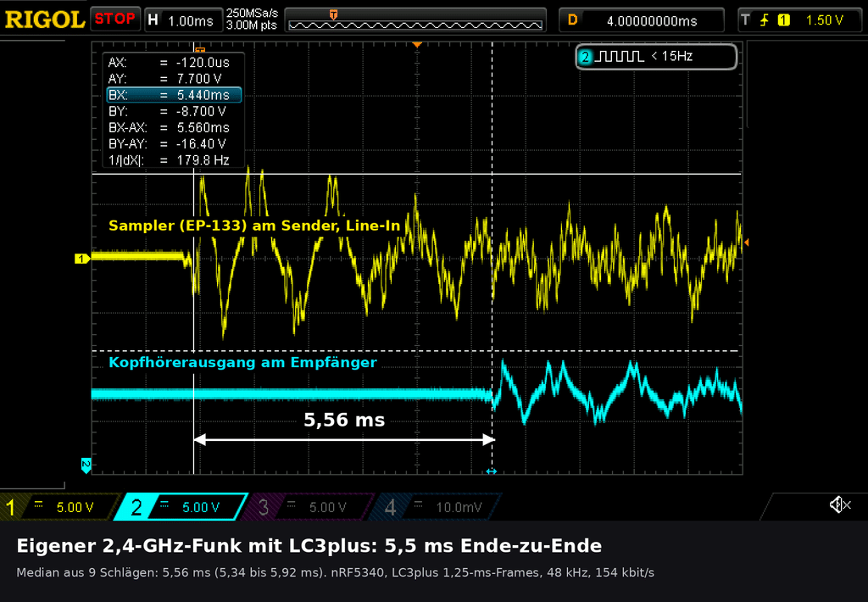Click the trigger rising edge icon
The image size is (868, 602).
[765, 20]
